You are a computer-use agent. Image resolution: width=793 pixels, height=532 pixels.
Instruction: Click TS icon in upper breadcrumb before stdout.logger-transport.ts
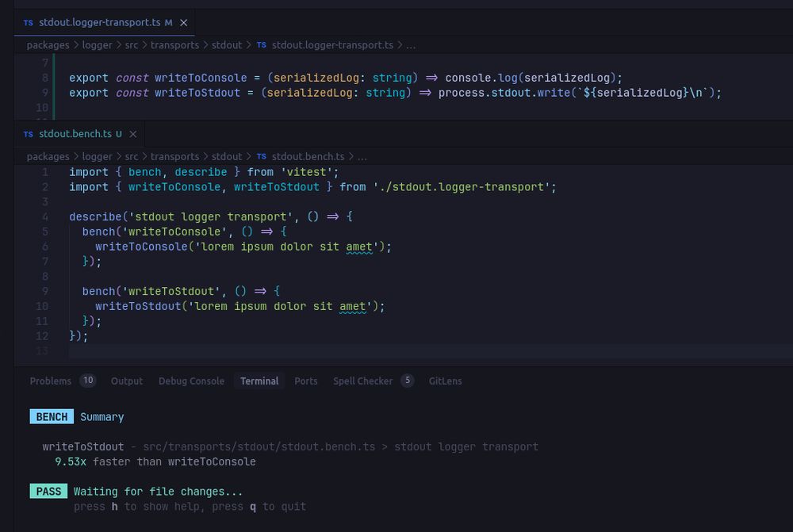click(262, 45)
